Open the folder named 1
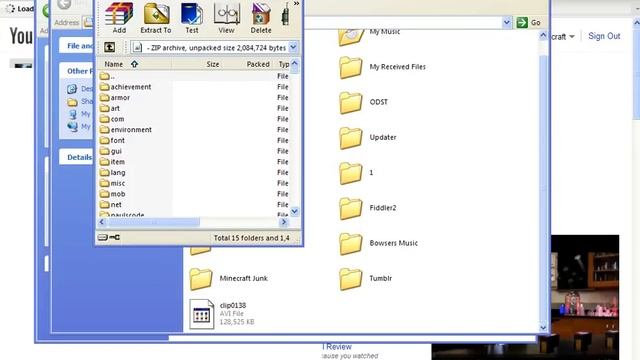The height and width of the screenshot is (360, 640). 356,173
